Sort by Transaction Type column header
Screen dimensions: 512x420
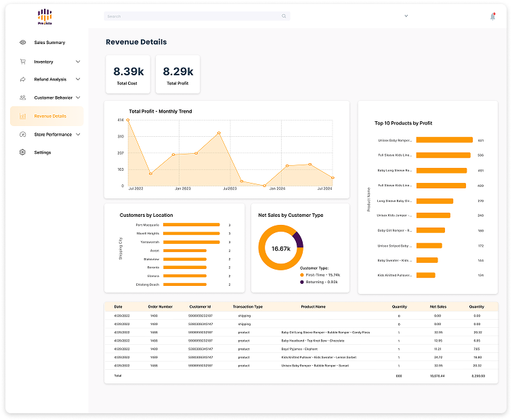[x=247, y=307]
